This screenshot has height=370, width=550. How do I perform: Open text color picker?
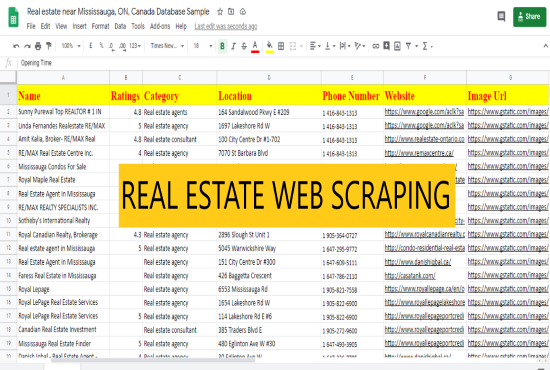pyautogui.click(x=255, y=46)
